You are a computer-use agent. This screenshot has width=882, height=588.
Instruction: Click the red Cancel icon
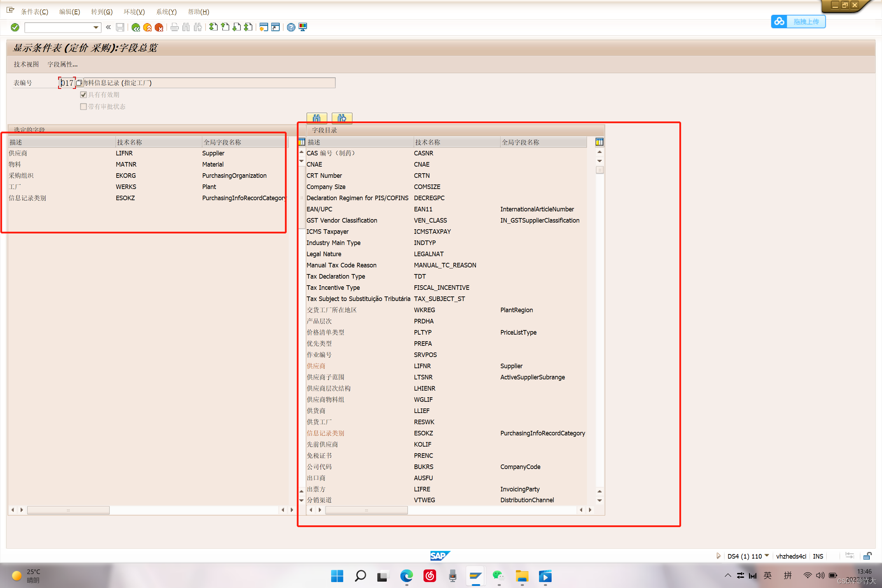coord(159,27)
